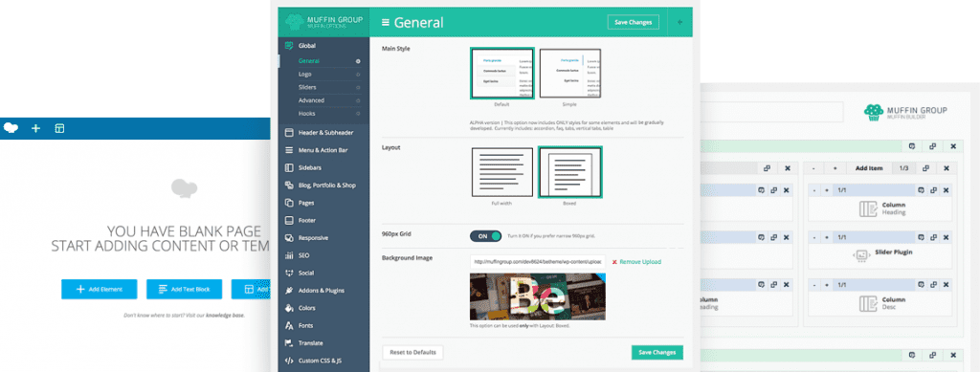Open the Sliders submenu item
The height and width of the screenshot is (372, 980).
click(307, 87)
